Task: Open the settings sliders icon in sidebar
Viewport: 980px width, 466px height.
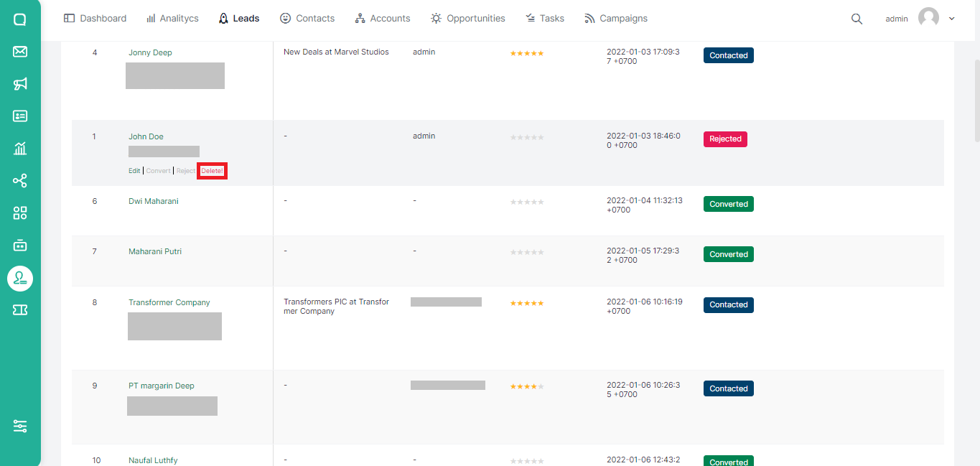Action: (20, 427)
